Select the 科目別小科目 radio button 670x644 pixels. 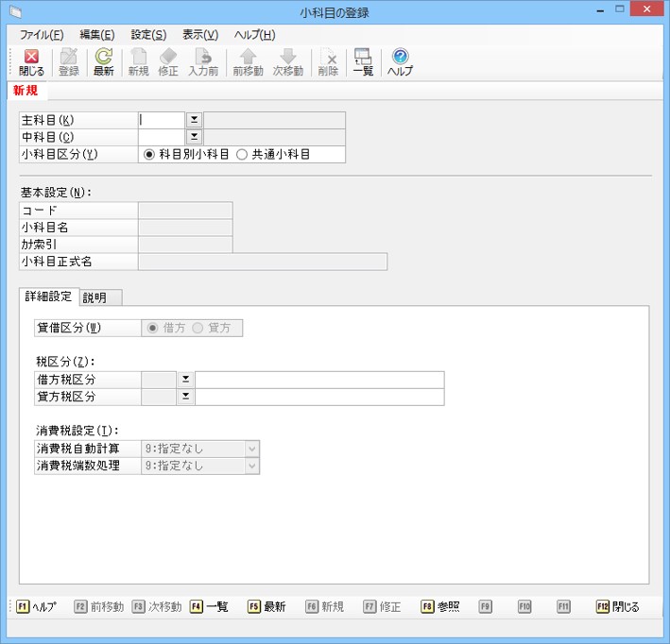coord(149,154)
